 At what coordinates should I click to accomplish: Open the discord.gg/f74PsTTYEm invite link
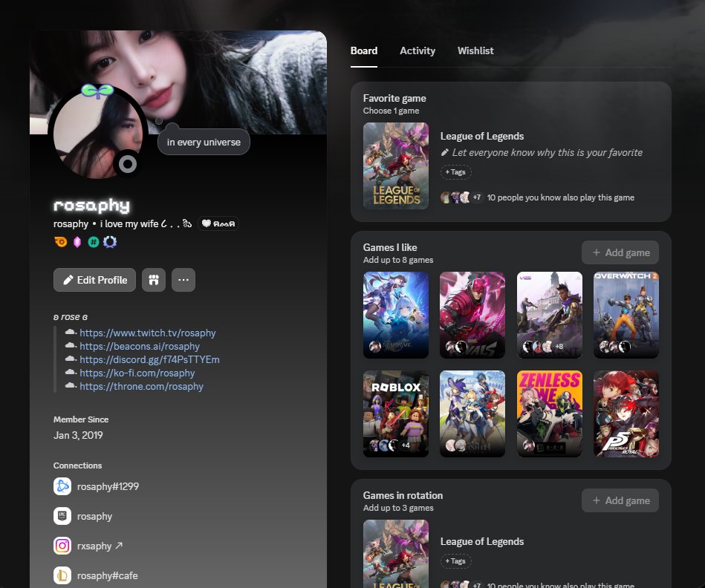pyautogui.click(x=150, y=360)
